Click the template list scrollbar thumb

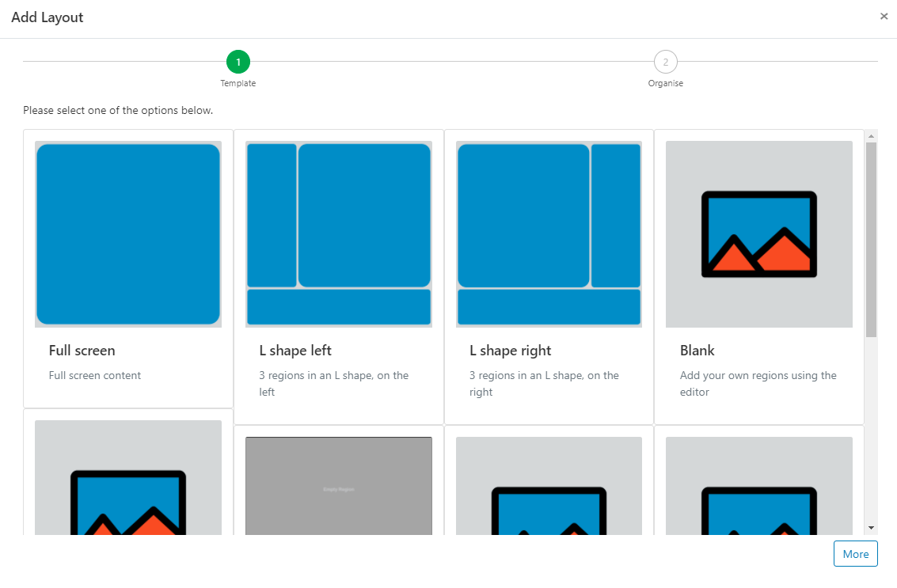coord(871,237)
